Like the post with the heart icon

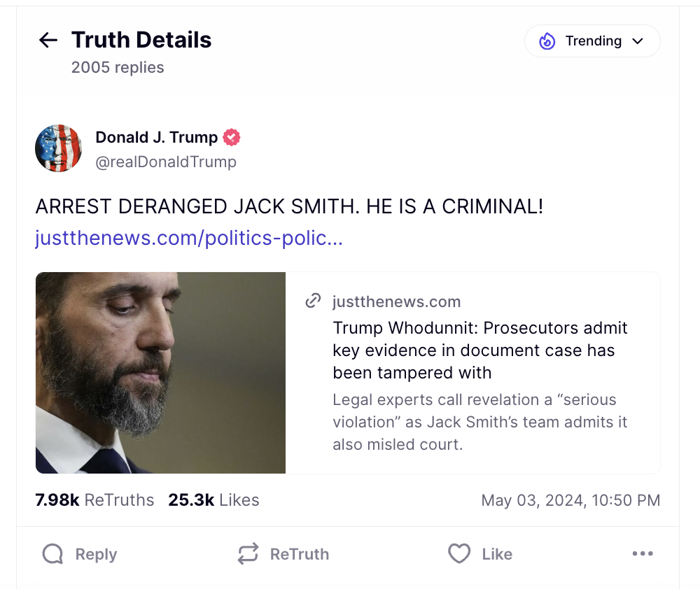[x=459, y=553]
